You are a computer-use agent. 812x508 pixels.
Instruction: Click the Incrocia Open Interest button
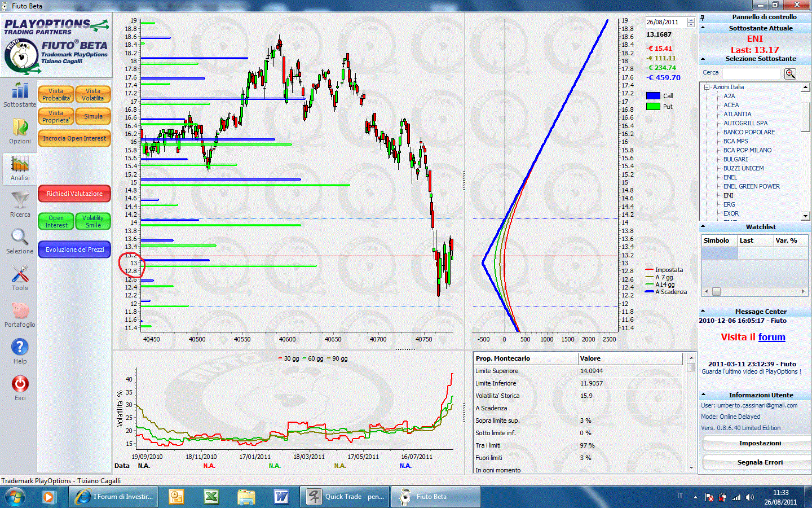(74, 138)
